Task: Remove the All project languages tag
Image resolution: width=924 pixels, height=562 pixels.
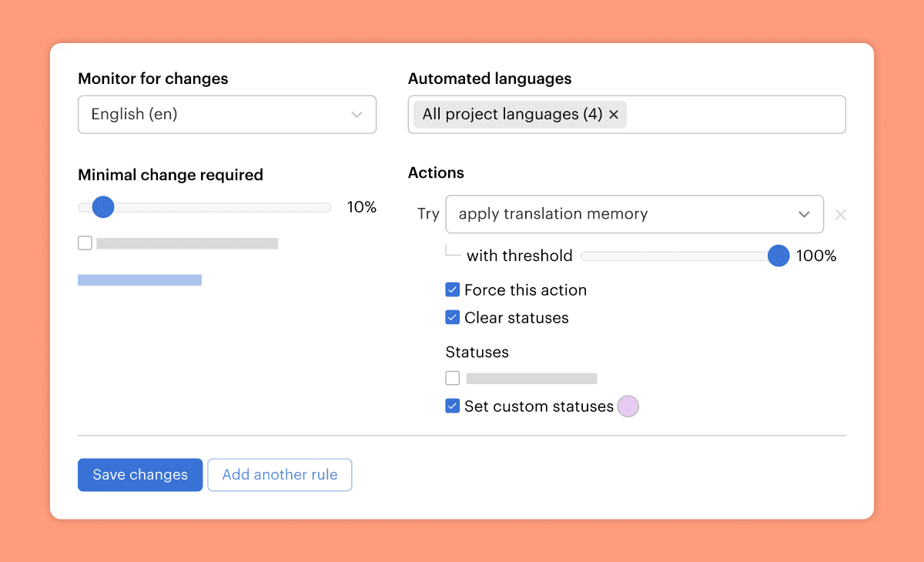Action: click(x=614, y=115)
